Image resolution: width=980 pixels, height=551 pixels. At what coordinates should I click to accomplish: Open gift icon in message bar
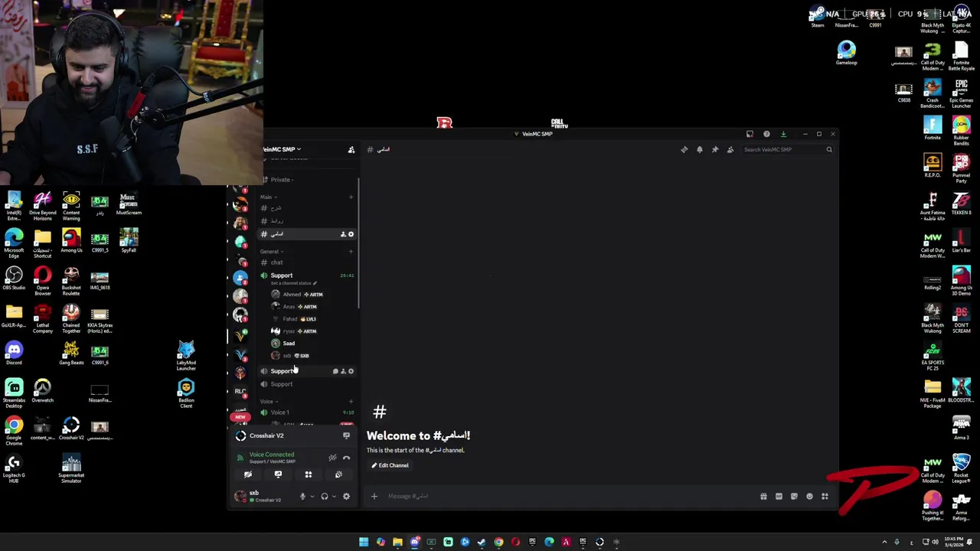tap(763, 497)
